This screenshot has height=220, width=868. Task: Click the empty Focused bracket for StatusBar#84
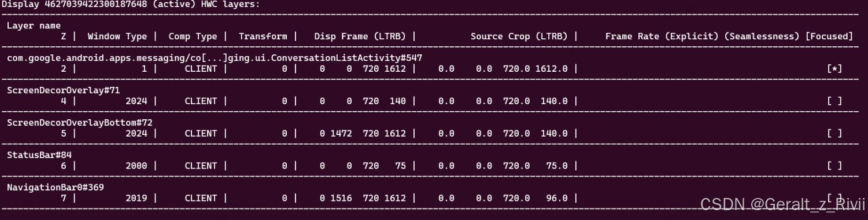point(834,166)
